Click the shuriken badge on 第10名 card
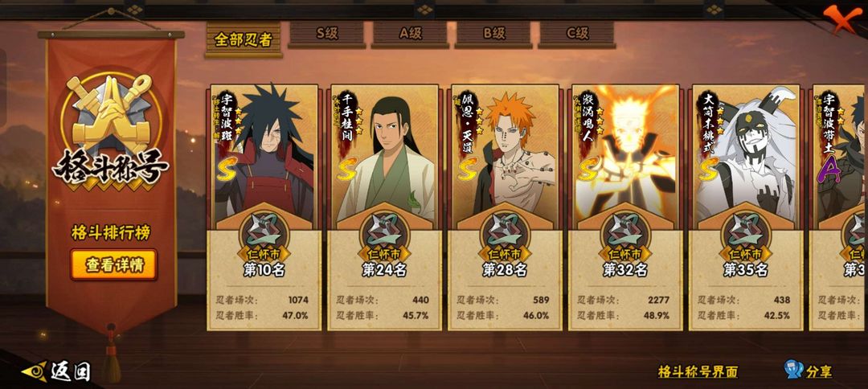868x389 pixels. coord(264,231)
